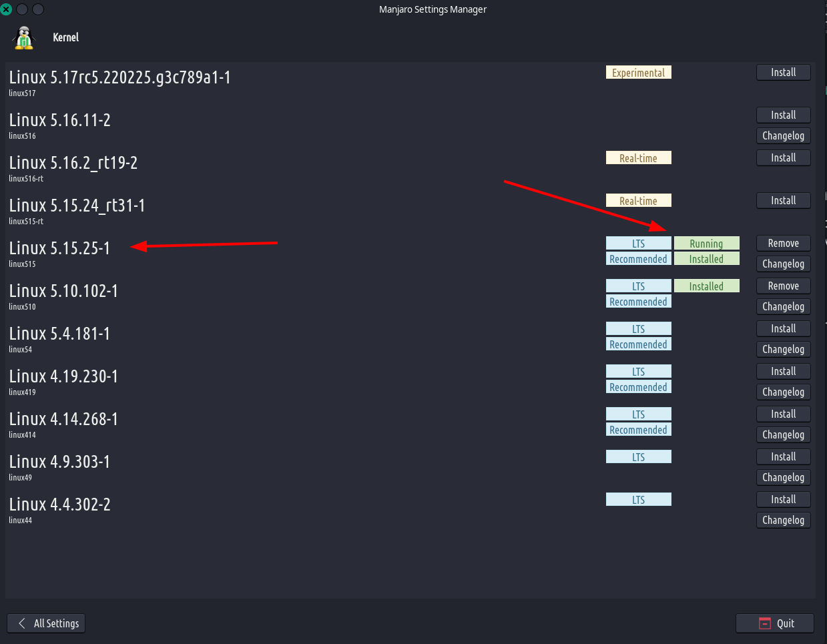Click the linux515-rt package name
827x644 pixels.
(26, 222)
